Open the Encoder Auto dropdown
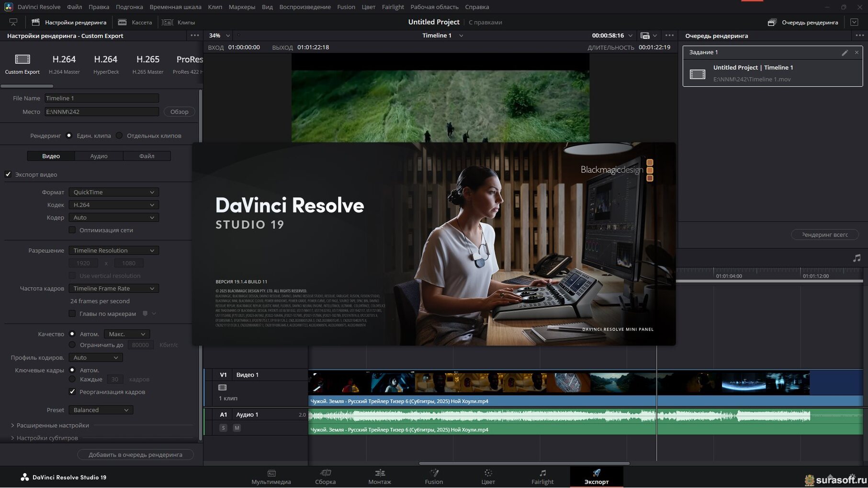 point(113,217)
